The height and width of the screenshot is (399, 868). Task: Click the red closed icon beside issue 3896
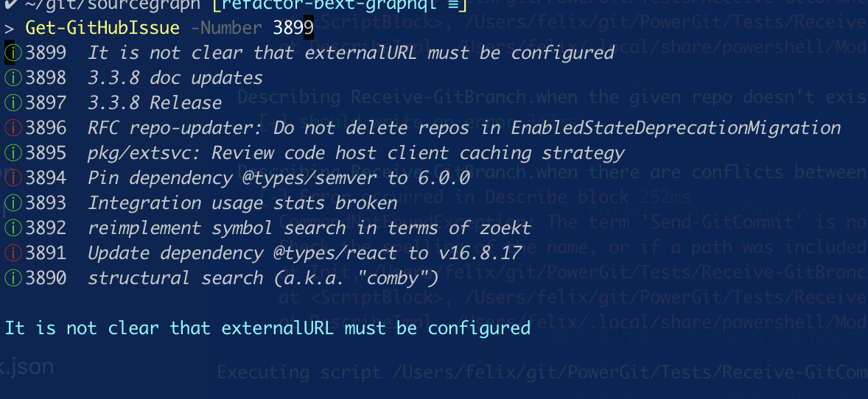[x=13, y=128]
